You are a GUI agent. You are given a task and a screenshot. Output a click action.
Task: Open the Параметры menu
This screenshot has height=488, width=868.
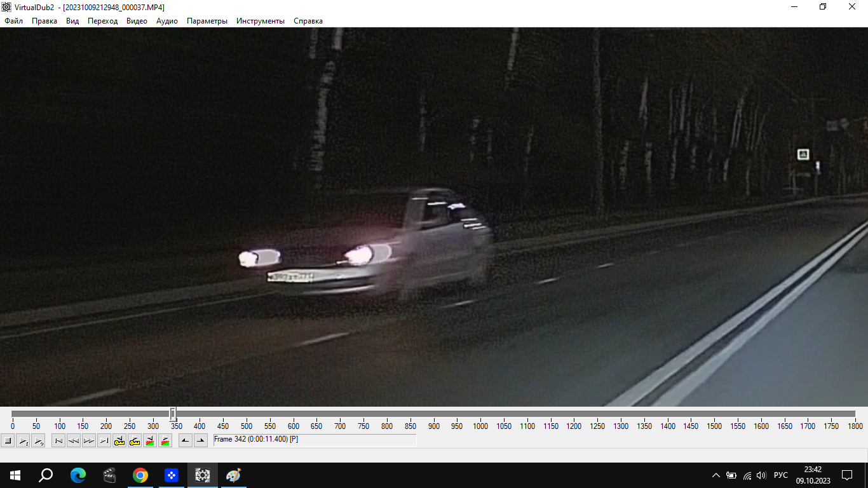pos(207,21)
